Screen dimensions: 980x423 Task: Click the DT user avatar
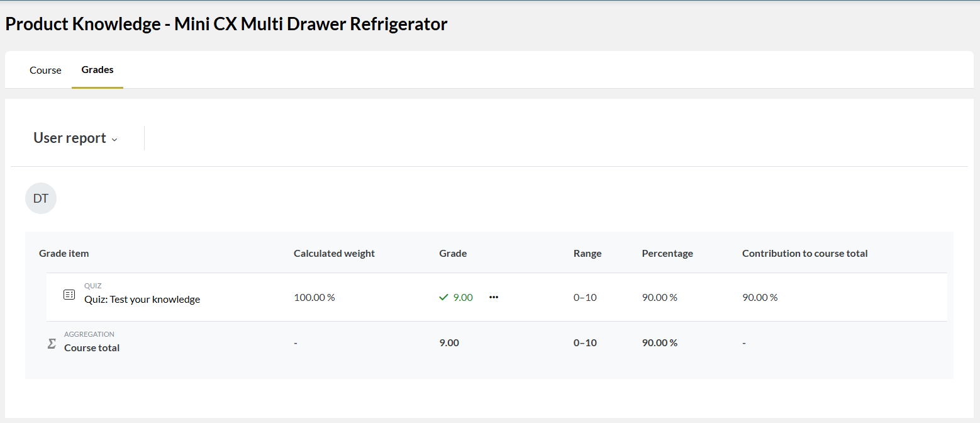click(41, 198)
